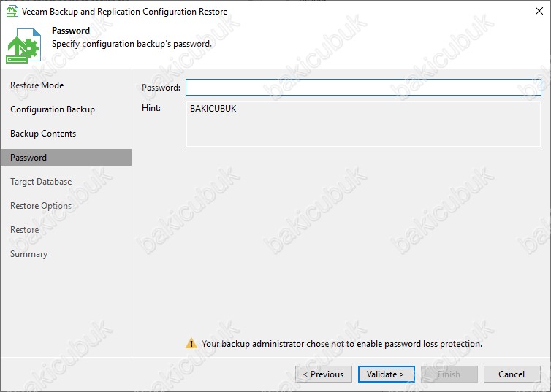This screenshot has width=551, height=392.
Task: Focus the Password input field
Action: tap(363, 87)
